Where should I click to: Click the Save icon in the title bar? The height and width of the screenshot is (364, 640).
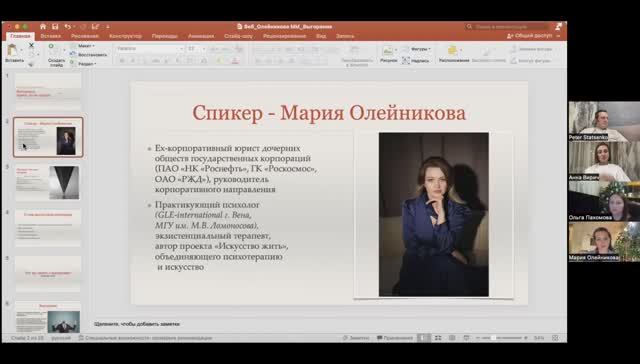coord(55,27)
